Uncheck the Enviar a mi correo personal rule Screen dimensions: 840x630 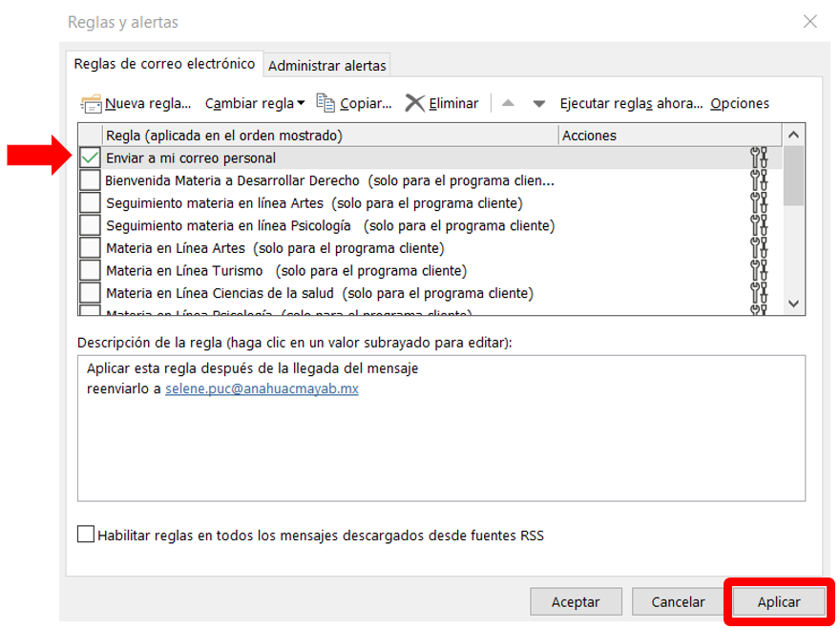click(x=90, y=157)
